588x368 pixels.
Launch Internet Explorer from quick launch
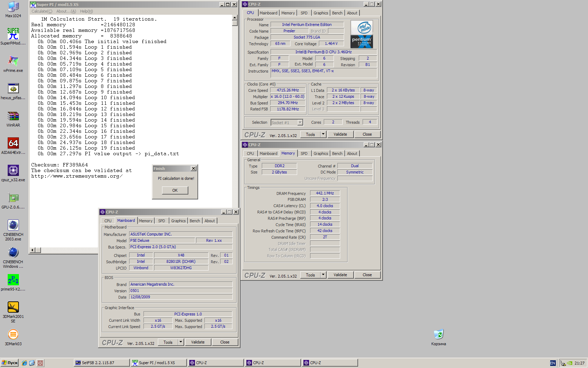tap(24, 363)
